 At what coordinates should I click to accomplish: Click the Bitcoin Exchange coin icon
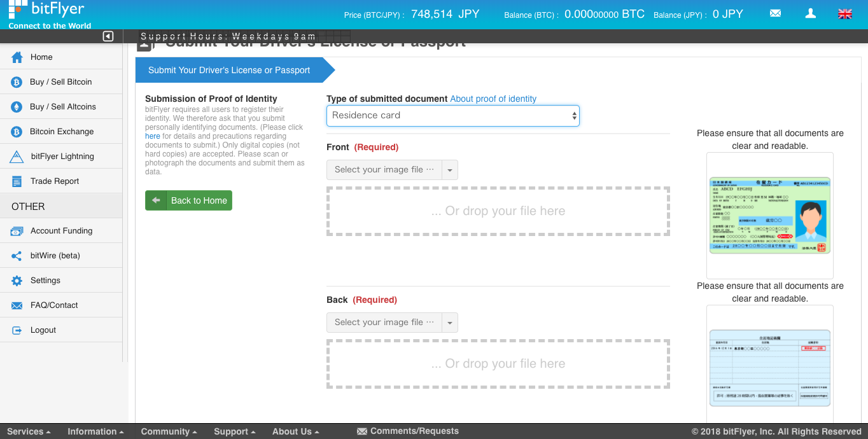click(x=17, y=132)
